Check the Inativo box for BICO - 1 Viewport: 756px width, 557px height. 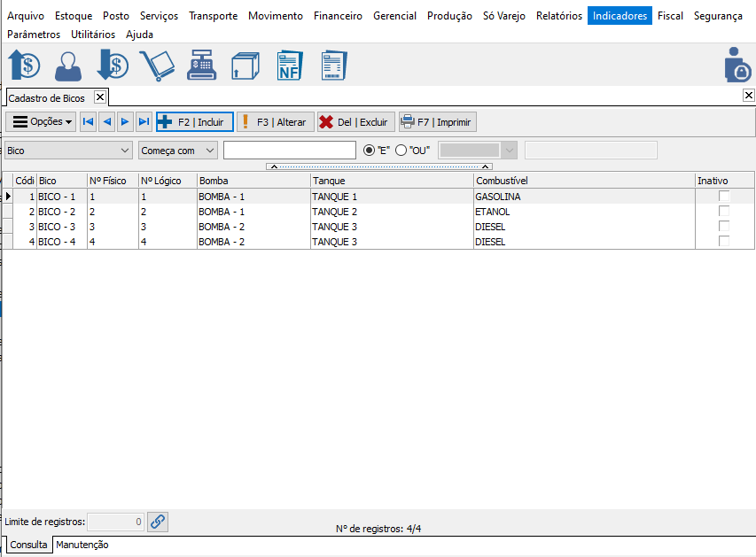coord(724,197)
